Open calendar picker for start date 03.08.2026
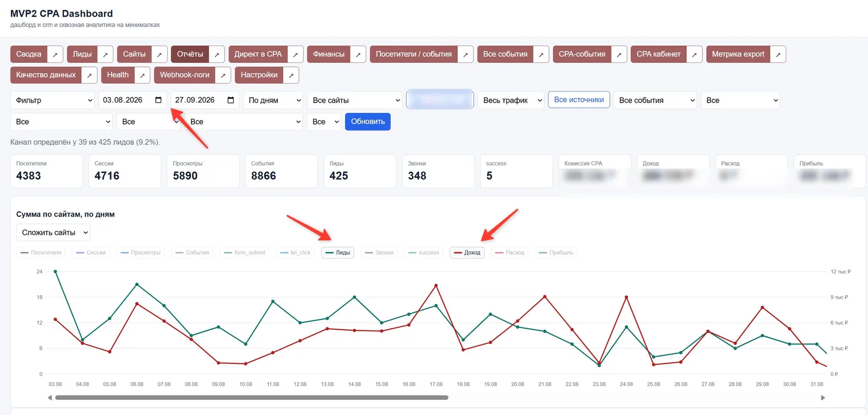The width and height of the screenshot is (868, 415). tap(158, 100)
